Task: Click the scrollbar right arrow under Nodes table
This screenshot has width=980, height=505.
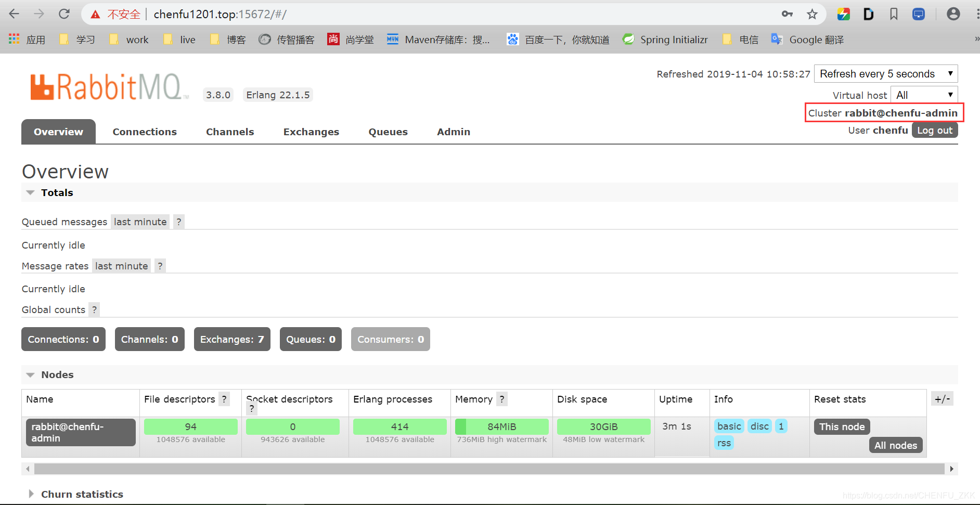Action: (951, 469)
